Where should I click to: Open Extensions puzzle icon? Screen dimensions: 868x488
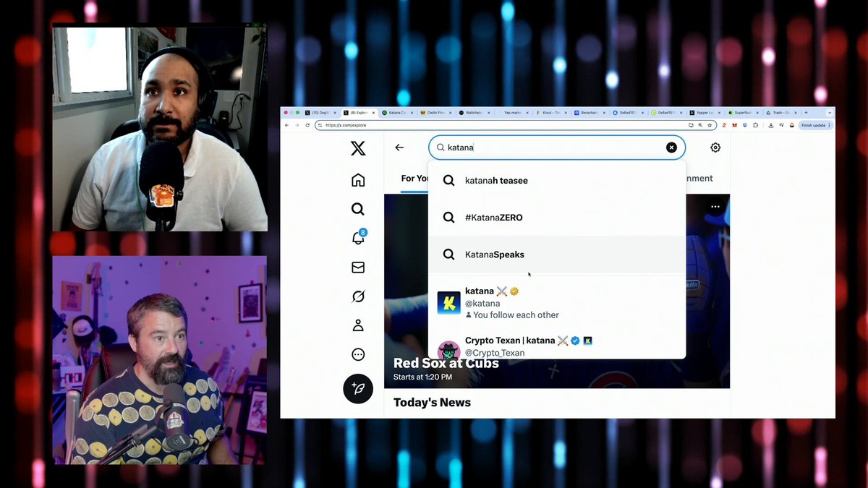point(755,125)
